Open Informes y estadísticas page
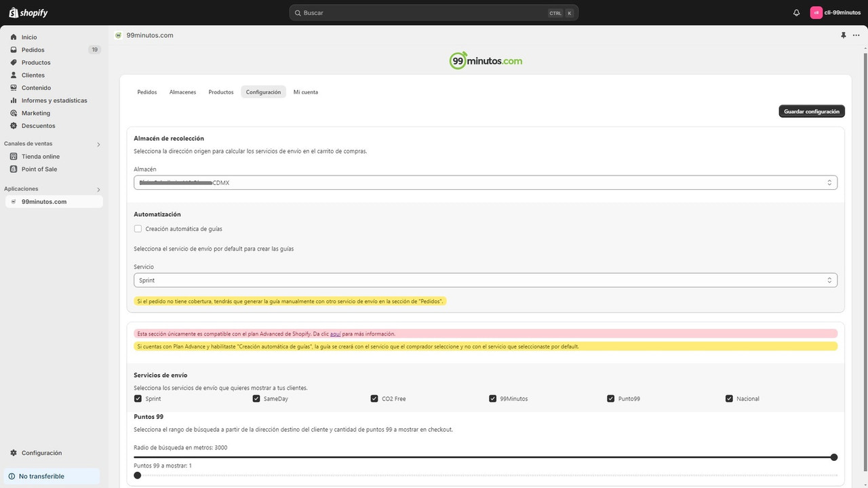This screenshot has height=488, width=868. [54, 100]
